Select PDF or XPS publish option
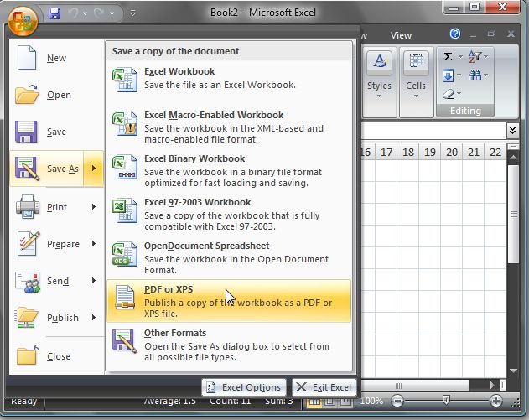Viewport: 529px width, 420px height. click(x=229, y=301)
